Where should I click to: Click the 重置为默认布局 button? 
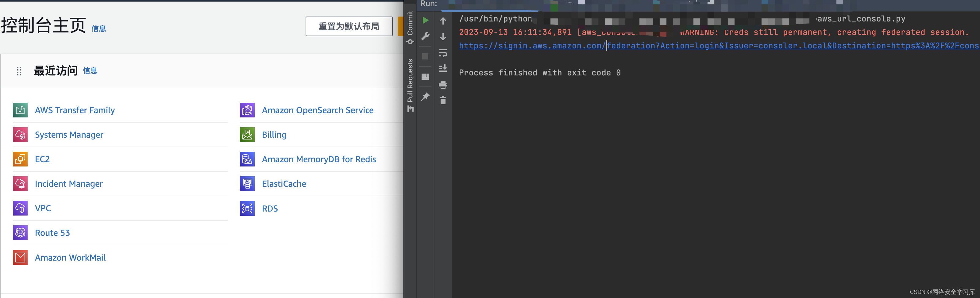click(x=349, y=26)
